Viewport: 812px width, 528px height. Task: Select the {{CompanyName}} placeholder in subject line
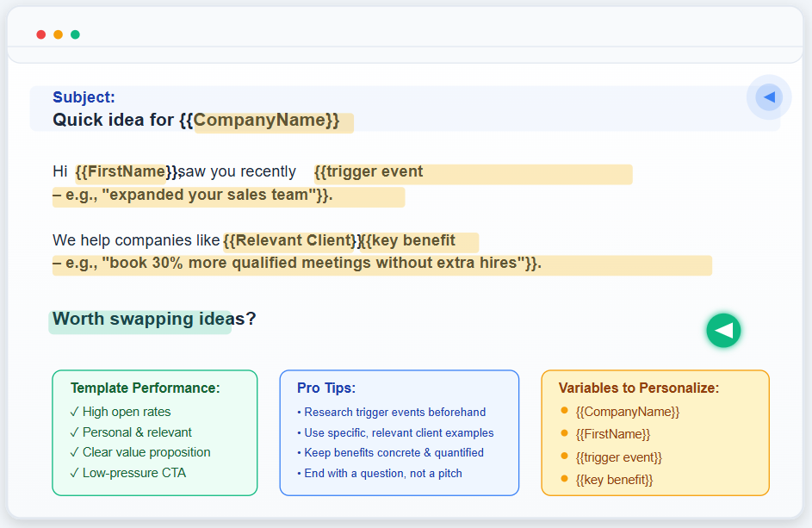[259, 121]
